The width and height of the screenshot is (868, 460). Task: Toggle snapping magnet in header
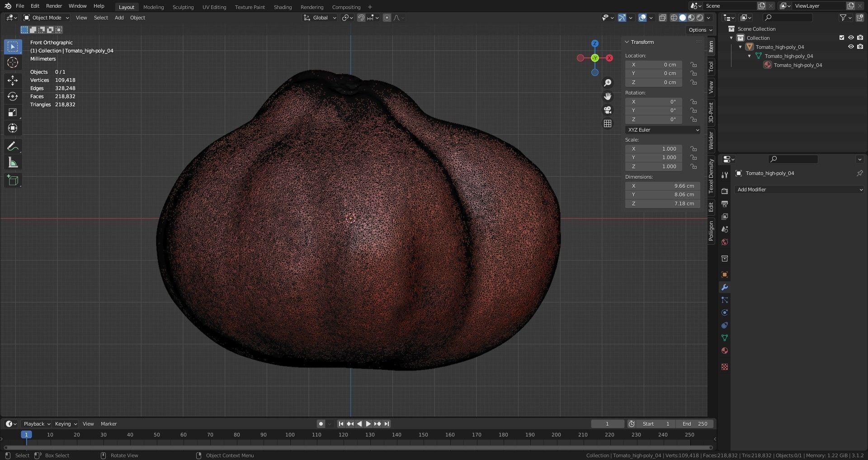pos(361,18)
